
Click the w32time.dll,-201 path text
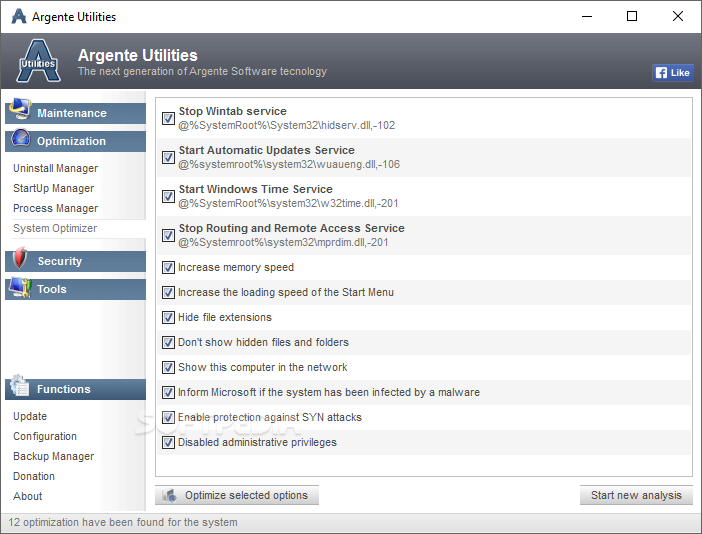(288, 203)
